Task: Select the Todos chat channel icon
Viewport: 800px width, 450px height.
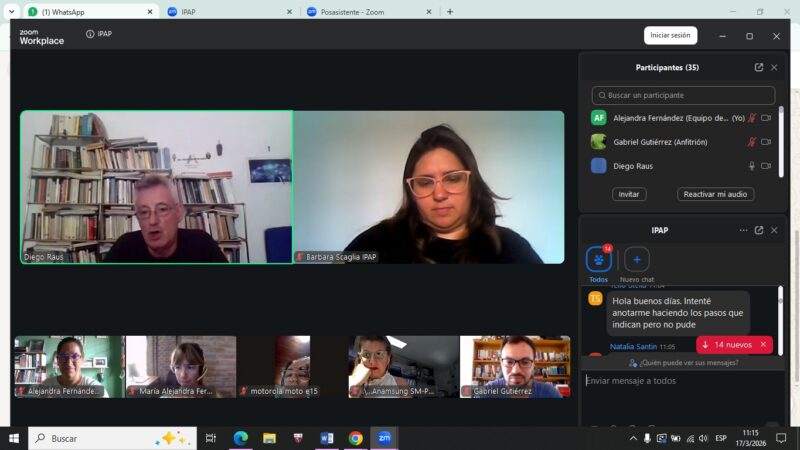Action: click(598, 259)
